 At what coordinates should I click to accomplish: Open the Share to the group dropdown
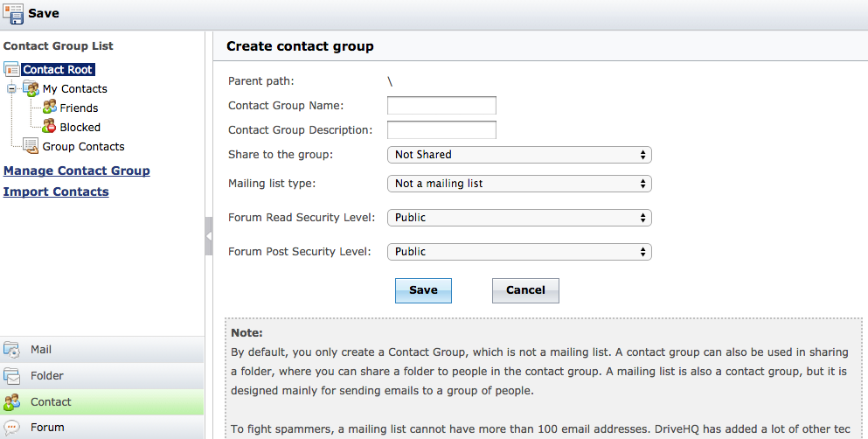[519, 155]
